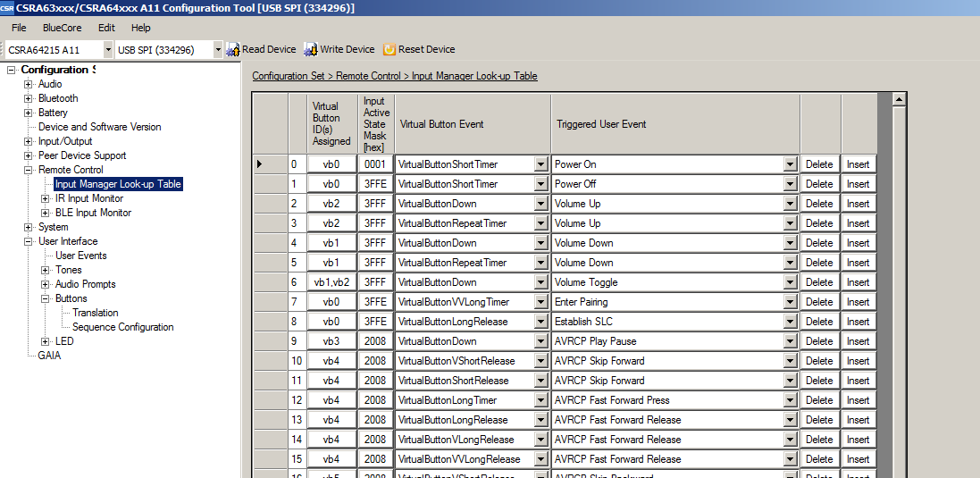The height and width of the screenshot is (478, 980).
Task: Select the row 0 arrow indicator
Action: [x=260, y=164]
